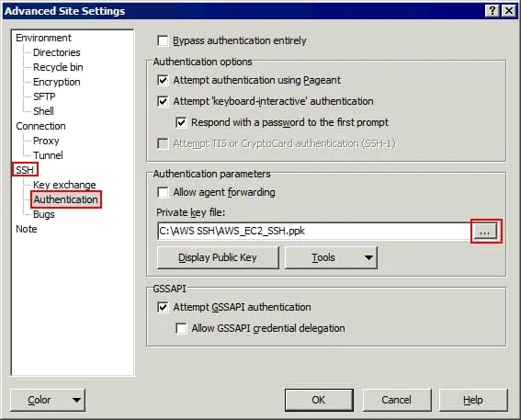Select SSH in the settings tree

(x=25, y=170)
